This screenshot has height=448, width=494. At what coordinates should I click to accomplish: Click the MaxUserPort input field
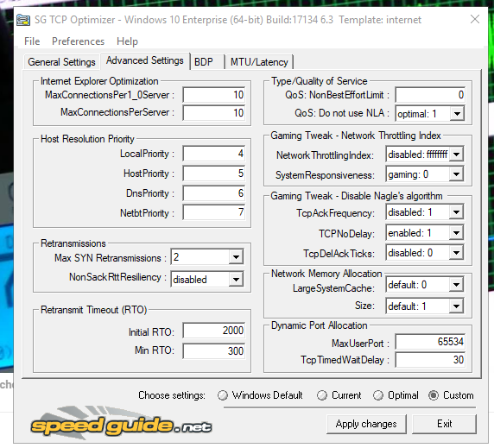click(430, 342)
